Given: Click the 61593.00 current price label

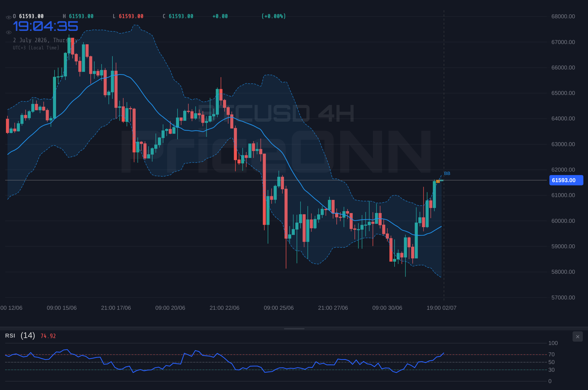Looking at the screenshot, I should pos(566,180).
